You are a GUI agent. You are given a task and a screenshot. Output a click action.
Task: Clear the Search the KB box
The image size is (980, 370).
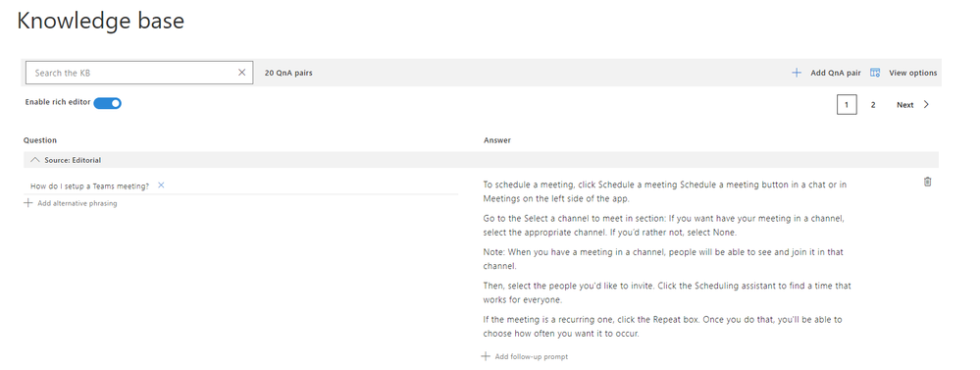click(242, 73)
